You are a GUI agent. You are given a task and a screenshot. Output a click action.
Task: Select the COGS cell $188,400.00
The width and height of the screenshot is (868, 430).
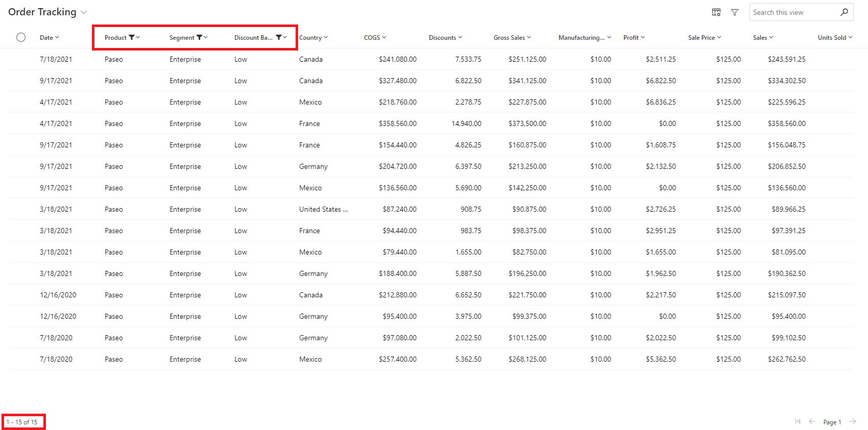(398, 273)
